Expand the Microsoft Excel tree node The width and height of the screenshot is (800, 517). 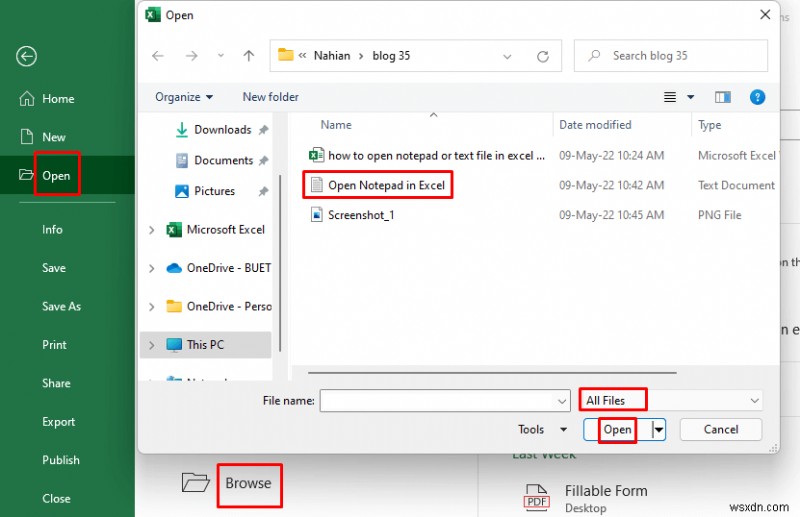(x=152, y=230)
